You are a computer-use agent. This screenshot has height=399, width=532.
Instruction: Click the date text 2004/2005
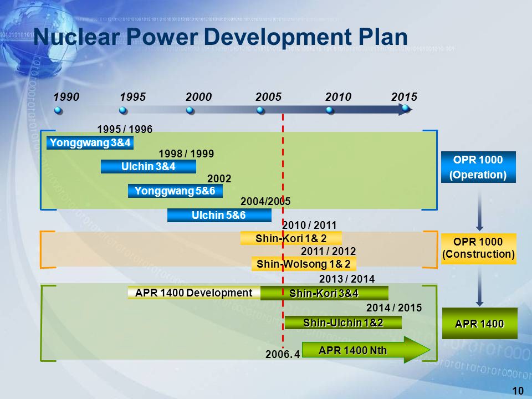265,202
